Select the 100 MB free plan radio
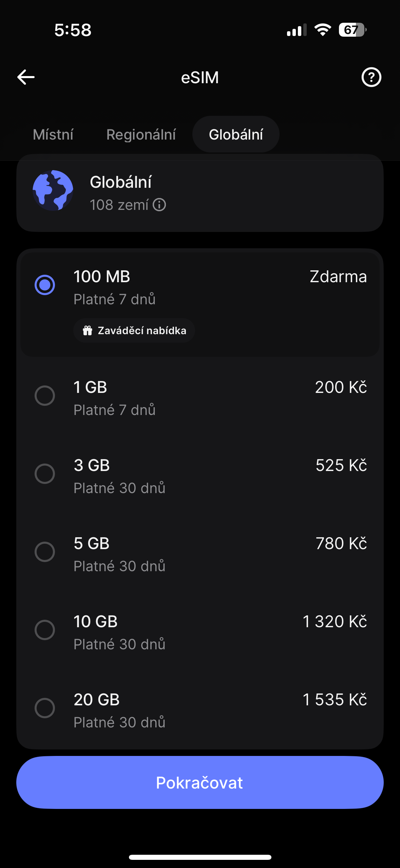This screenshot has height=868, width=400. (x=45, y=285)
